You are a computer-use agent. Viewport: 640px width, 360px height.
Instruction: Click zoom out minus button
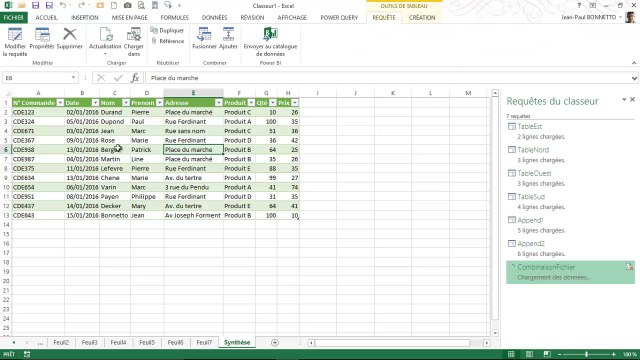[560, 354]
